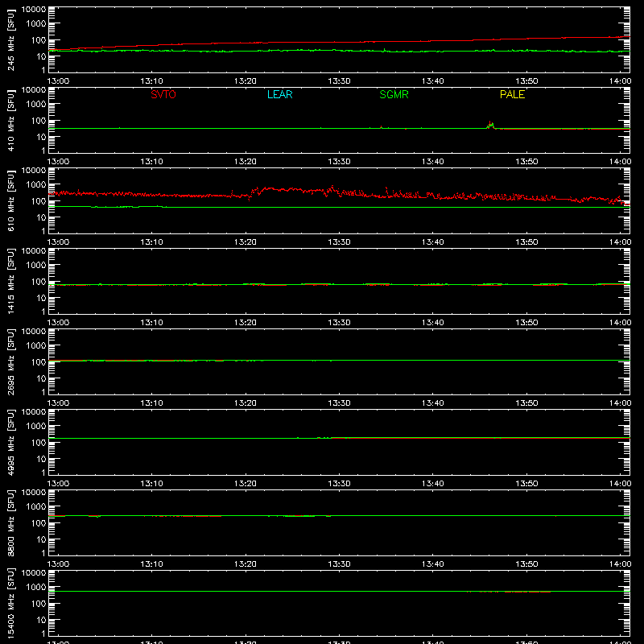Click 13:40 tick under the 610 MHz plot
The image size is (644, 644).
433,242
